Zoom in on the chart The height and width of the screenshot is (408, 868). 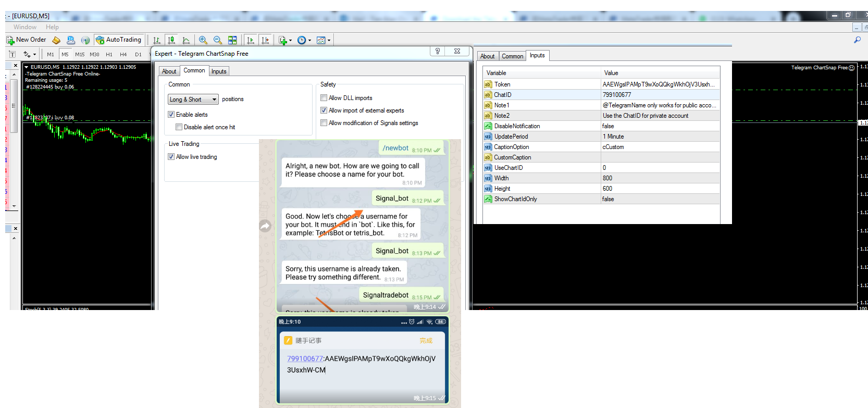point(203,40)
